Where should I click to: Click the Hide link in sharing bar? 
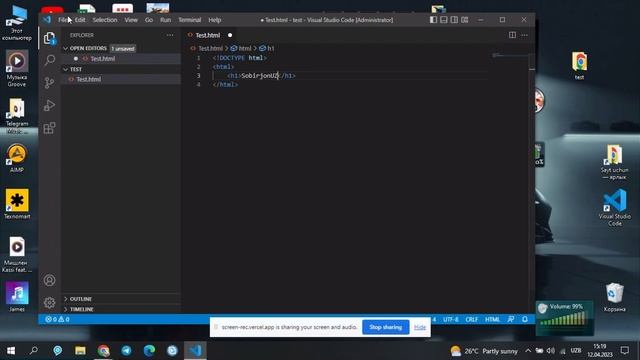click(420, 327)
